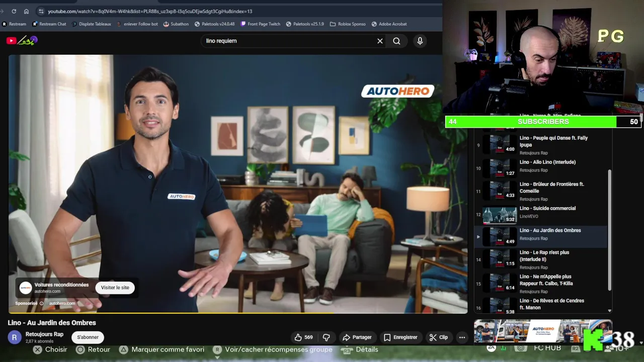
Task: Click Marquer comme favori triangle prompt
Action: 162,349
